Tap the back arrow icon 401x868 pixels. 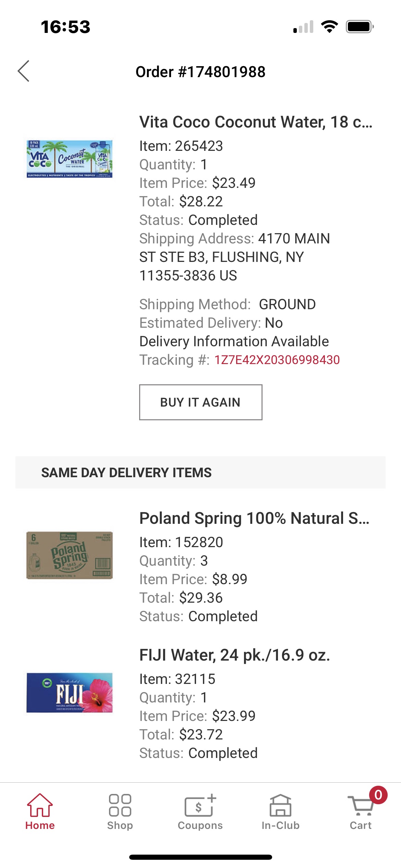point(24,71)
